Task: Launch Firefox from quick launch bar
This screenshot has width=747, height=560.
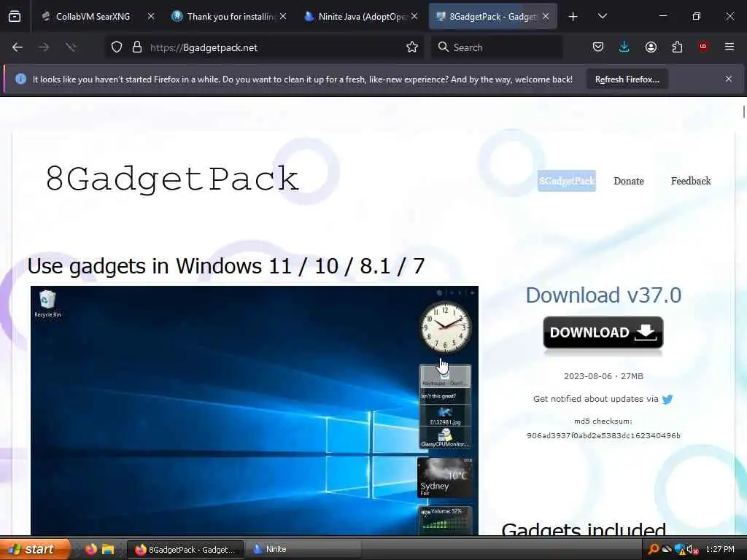Action: coord(91,549)
